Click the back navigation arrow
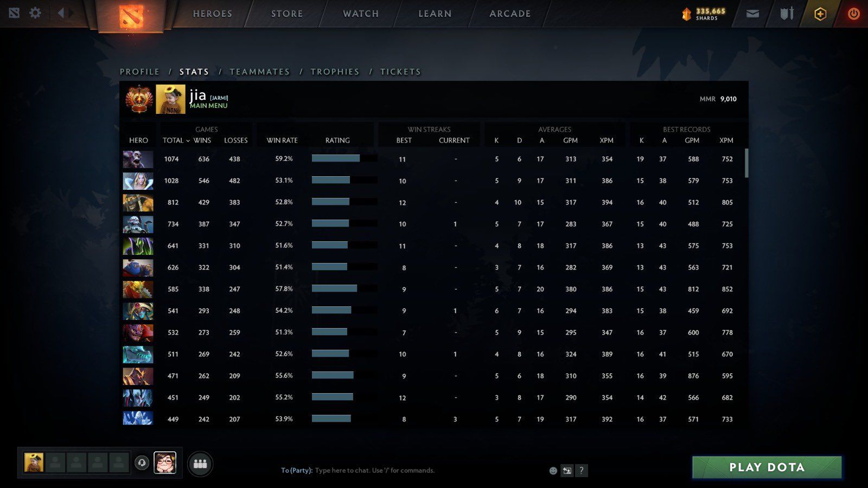 pyautogui.click(x=61, y=13)
